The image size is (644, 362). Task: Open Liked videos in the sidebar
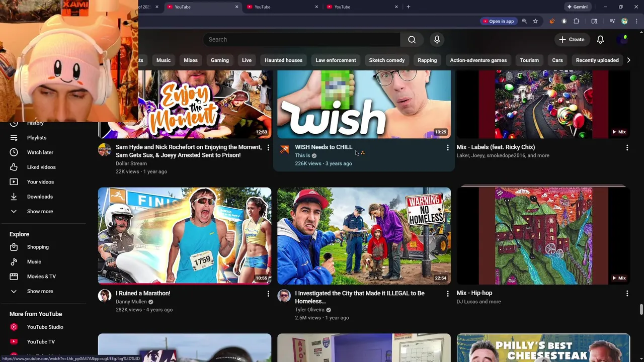[x=41, y=167]
